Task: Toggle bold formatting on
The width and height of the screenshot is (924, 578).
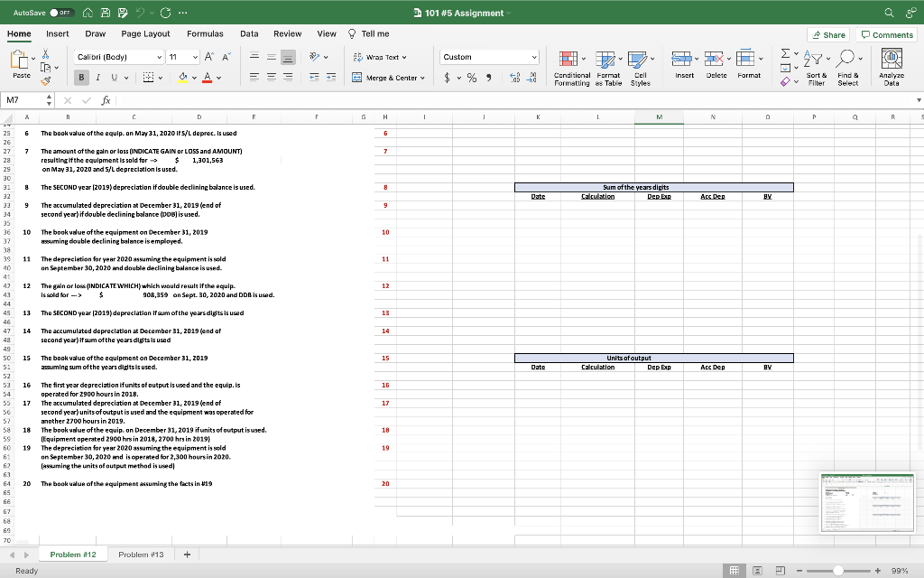Action: [80, 77]
